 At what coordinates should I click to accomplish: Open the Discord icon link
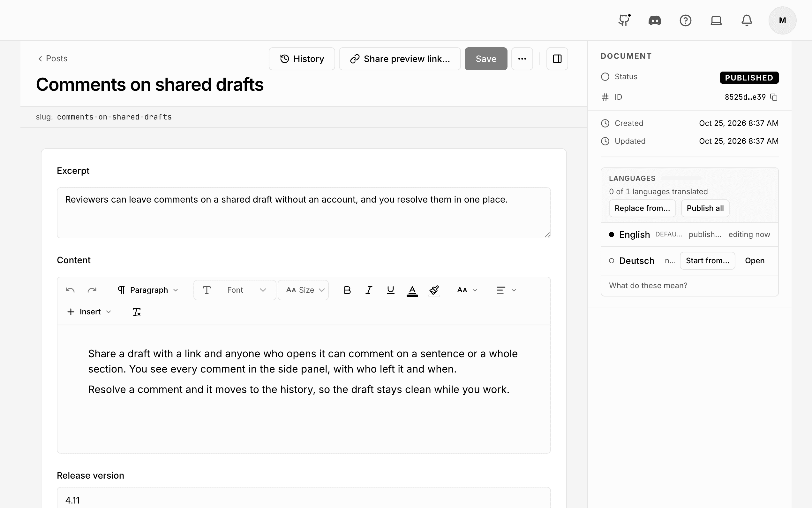coord(655,20)
